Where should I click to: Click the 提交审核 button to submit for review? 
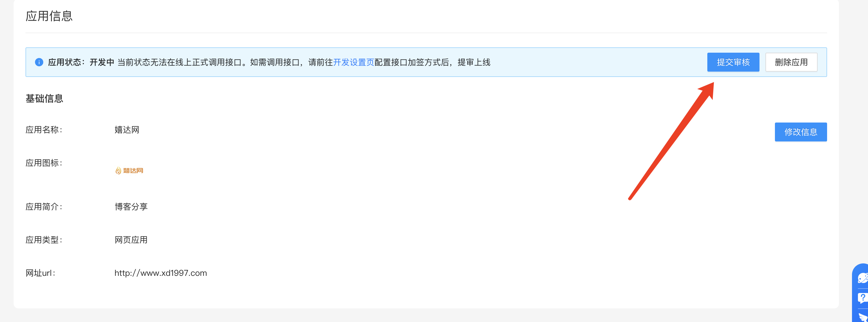click(733, 62)
